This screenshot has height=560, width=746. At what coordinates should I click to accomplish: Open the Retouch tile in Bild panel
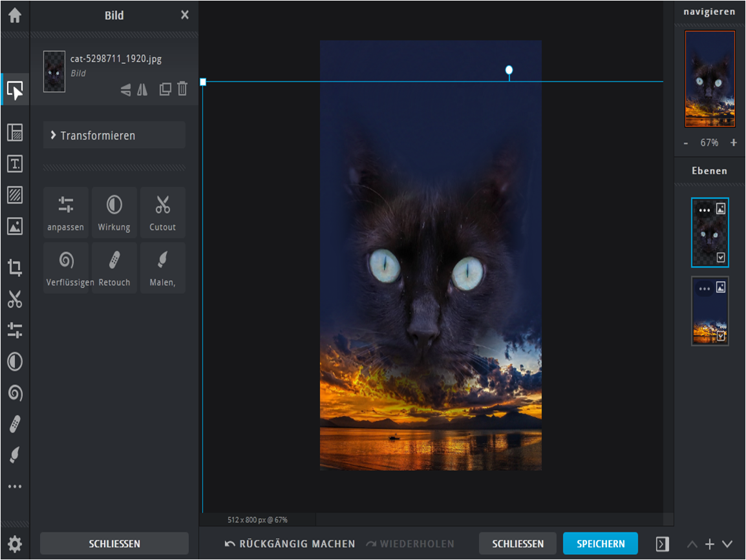(x=114, y=267)
